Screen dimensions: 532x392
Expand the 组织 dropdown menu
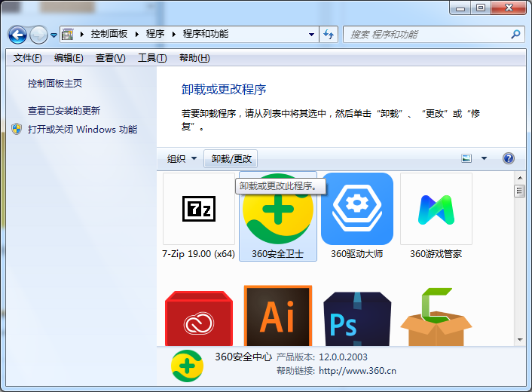pos(182,158)
